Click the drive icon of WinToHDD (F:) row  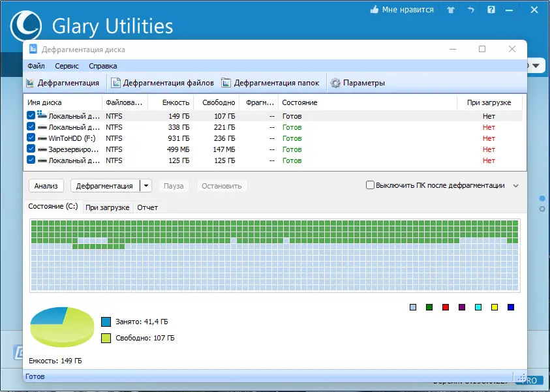click(x=42, y=138)
